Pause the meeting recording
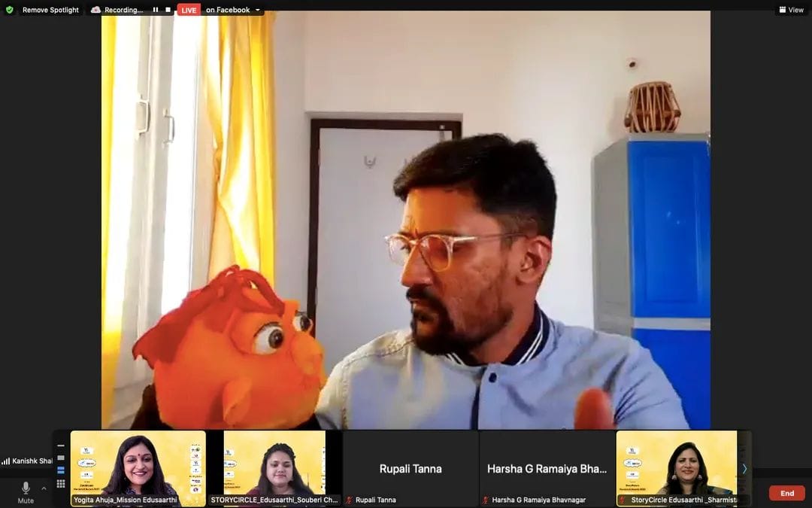The width and height of the screenshot is (812, 508). [x=156, y=10]
